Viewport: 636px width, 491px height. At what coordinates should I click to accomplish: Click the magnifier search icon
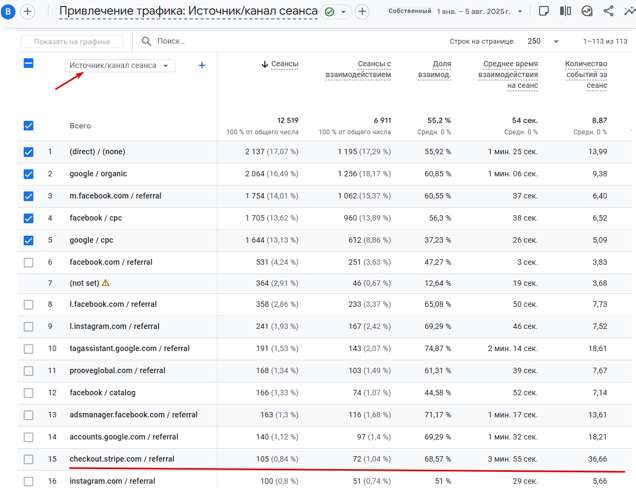tap(146, 41)
